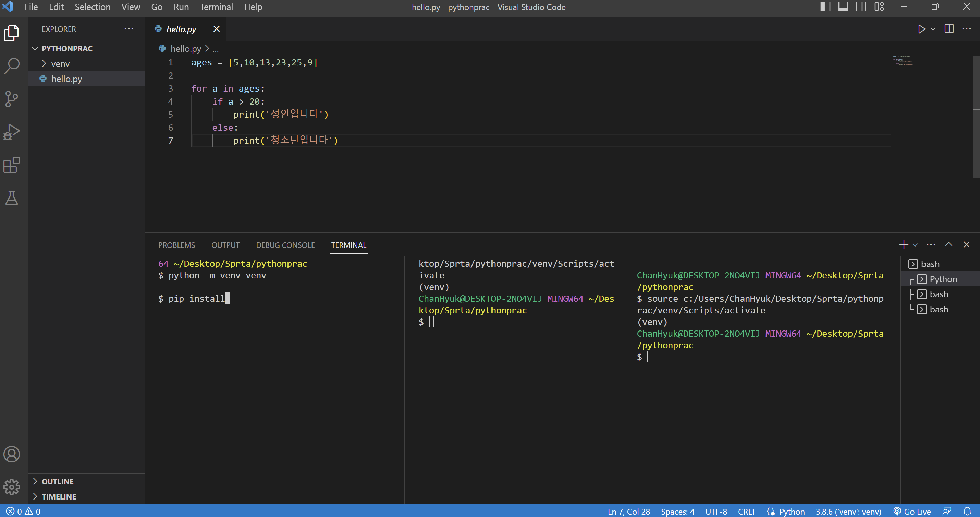Customize Layout icon in title bar
The width and height of the screenshot is (980, 517).
coord(879,7)
